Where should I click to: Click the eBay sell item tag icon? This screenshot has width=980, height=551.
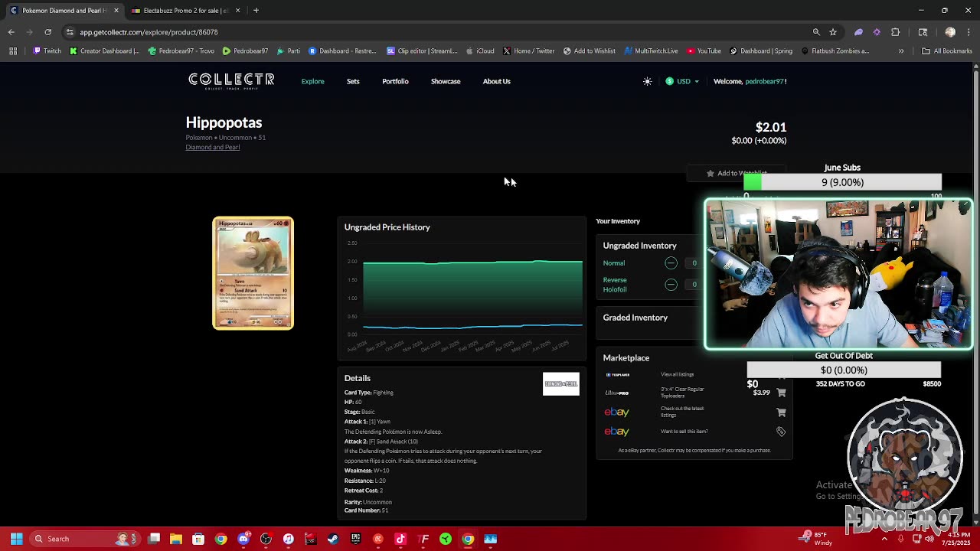coord(781,432)
